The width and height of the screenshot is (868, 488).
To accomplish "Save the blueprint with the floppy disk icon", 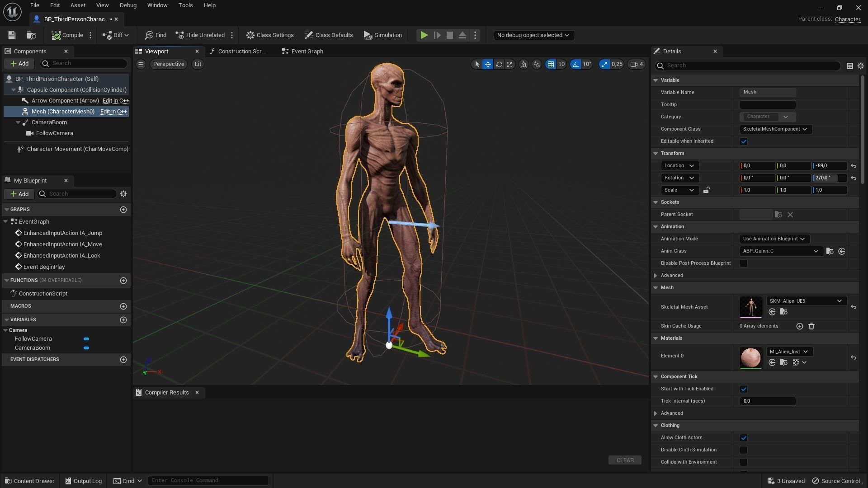I will point(12,35).
